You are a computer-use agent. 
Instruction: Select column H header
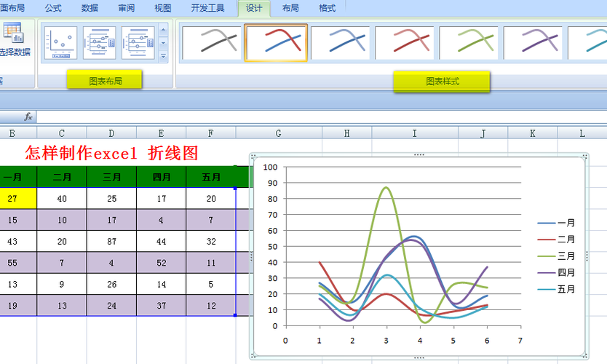pyautogui.click(x=347, y=133)
